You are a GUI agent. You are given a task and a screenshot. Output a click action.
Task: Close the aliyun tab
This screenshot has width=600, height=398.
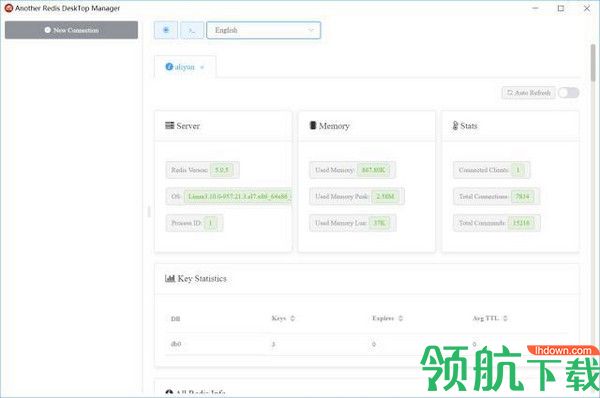(202, 67)
